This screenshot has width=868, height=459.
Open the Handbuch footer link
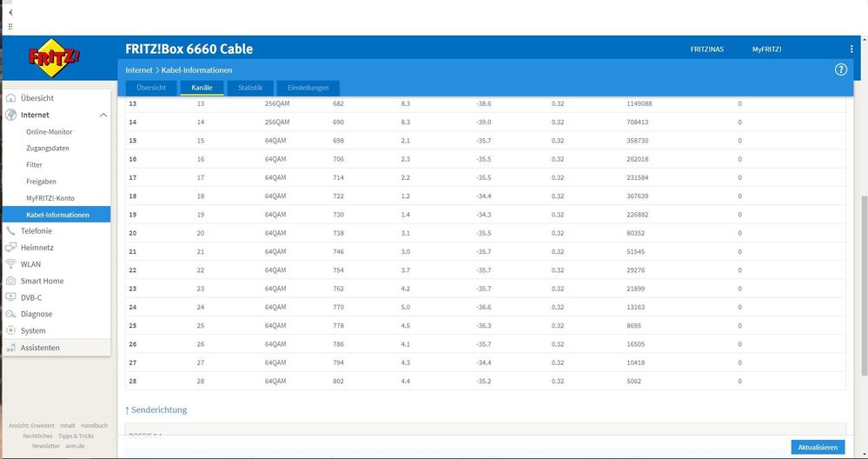point(94,426)
